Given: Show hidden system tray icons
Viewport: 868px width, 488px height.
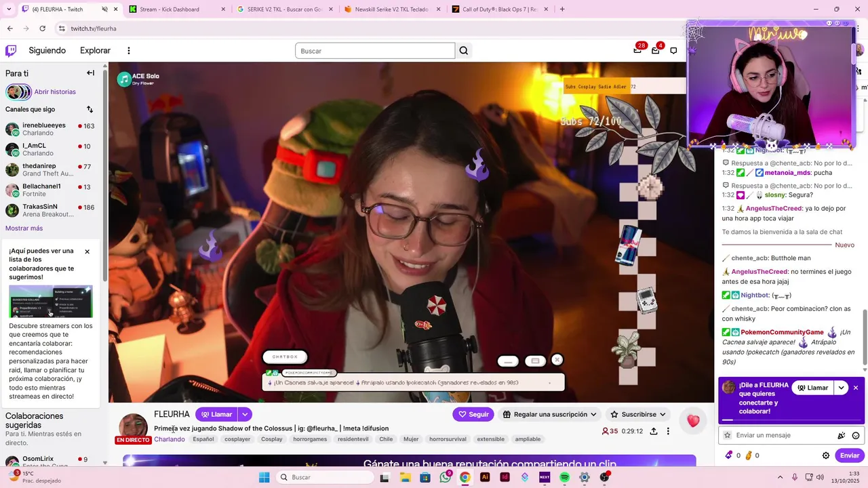Looking at the screenshot, I should click(780, 477).
